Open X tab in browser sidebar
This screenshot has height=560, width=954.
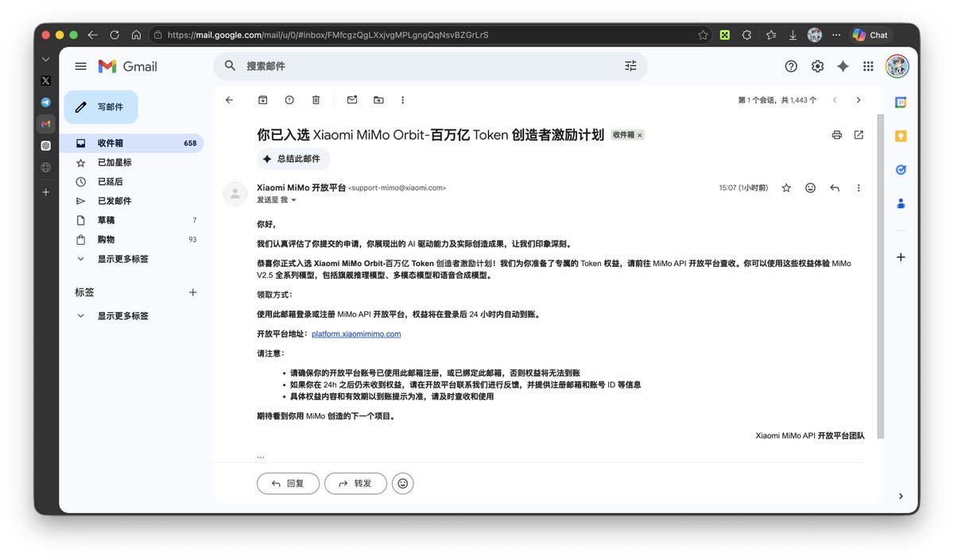tap(46, 80)
